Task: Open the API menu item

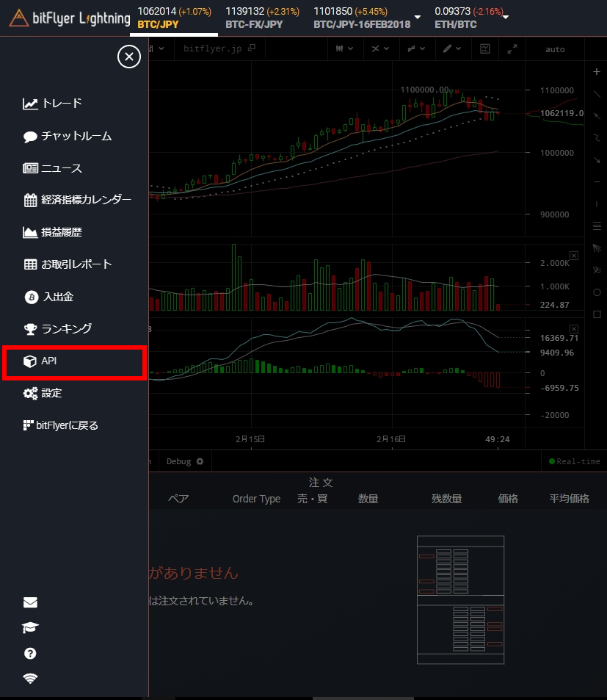Action: pyautogui.click(x=74, y=361)
